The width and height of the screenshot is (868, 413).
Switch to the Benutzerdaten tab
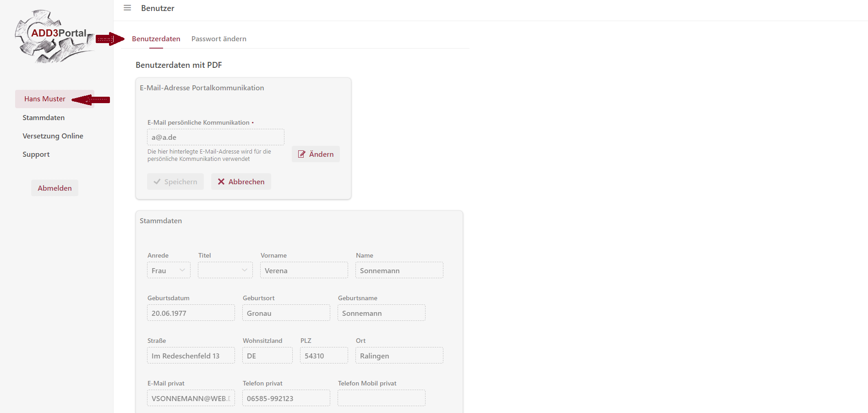pyautogui.click(x=156, y=39)
